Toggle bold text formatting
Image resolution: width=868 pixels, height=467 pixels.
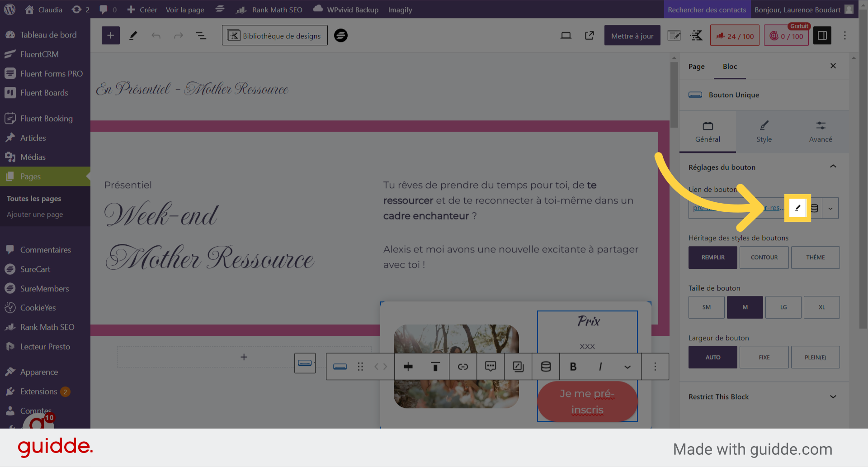(573, 367)
